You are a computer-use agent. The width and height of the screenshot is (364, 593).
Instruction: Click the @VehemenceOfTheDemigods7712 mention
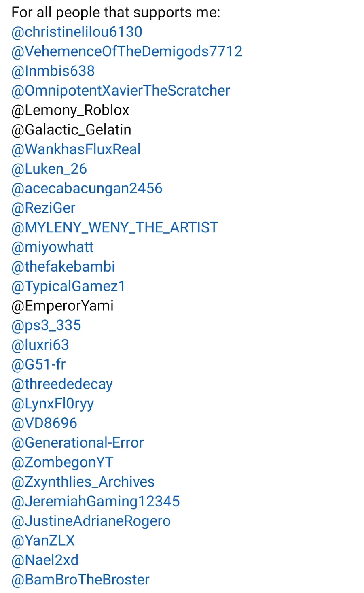tap(127, 51)
